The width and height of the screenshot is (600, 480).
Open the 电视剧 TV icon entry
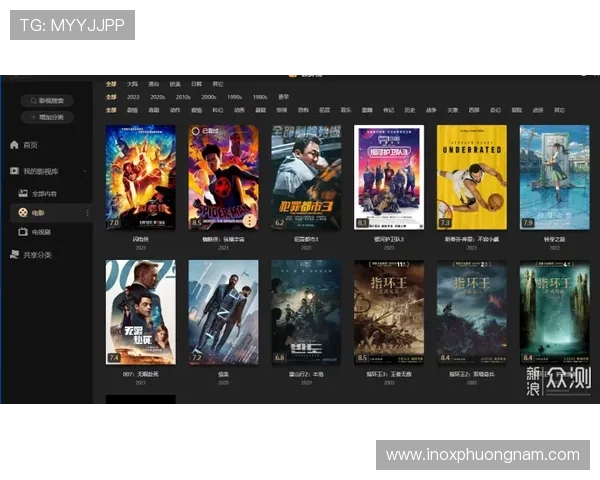pos(22,231)
